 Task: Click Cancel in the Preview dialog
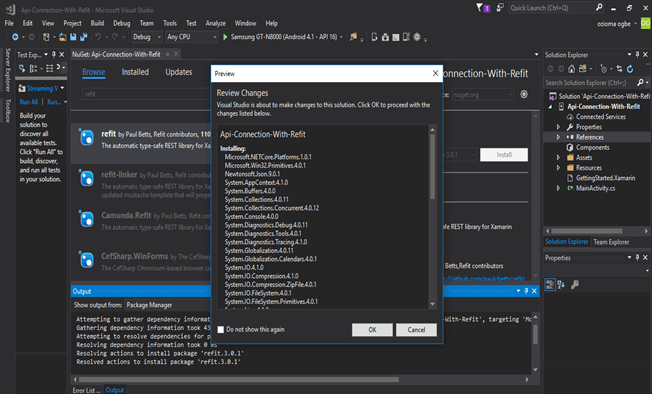coord(416,330)
